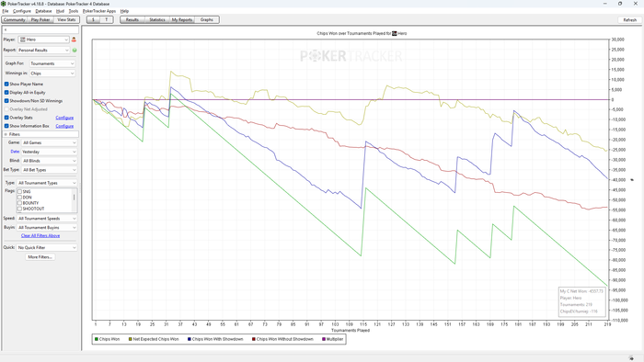This screenshot has height=362, width=644.
Task: Uncheck Show Player Name
Action: (6, 84)
